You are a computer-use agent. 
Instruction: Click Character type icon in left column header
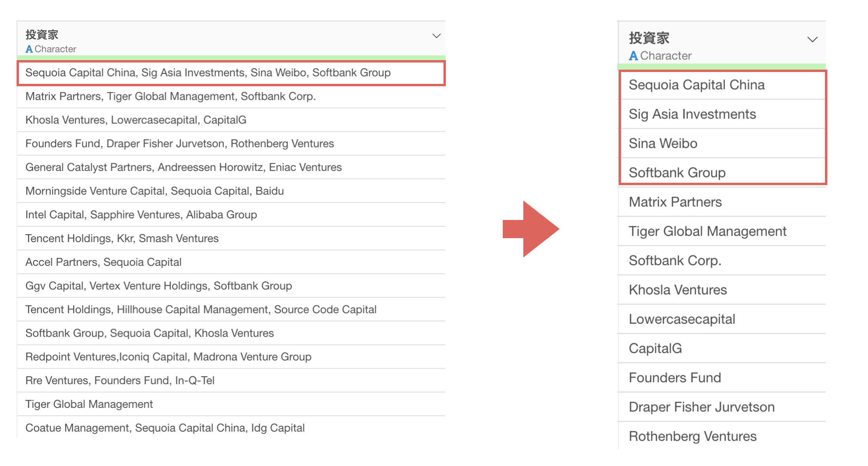[29, 49]
